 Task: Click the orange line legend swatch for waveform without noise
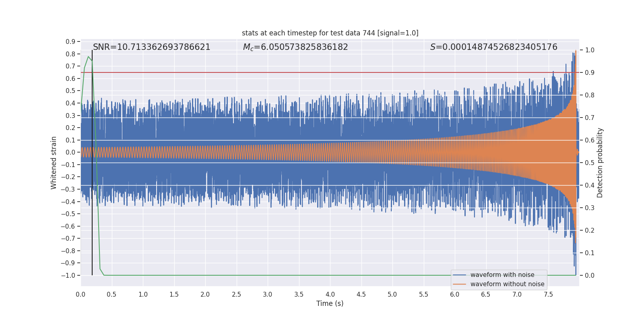coord(460,284)
